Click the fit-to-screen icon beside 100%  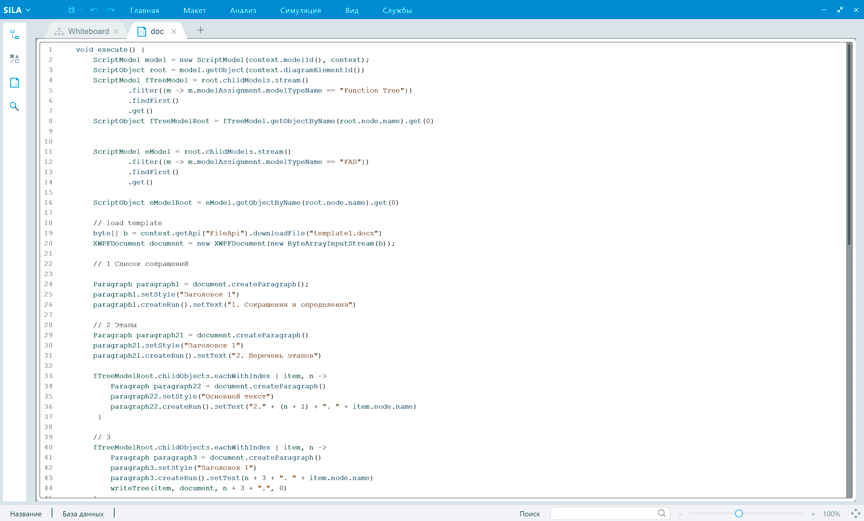[855, 513]
